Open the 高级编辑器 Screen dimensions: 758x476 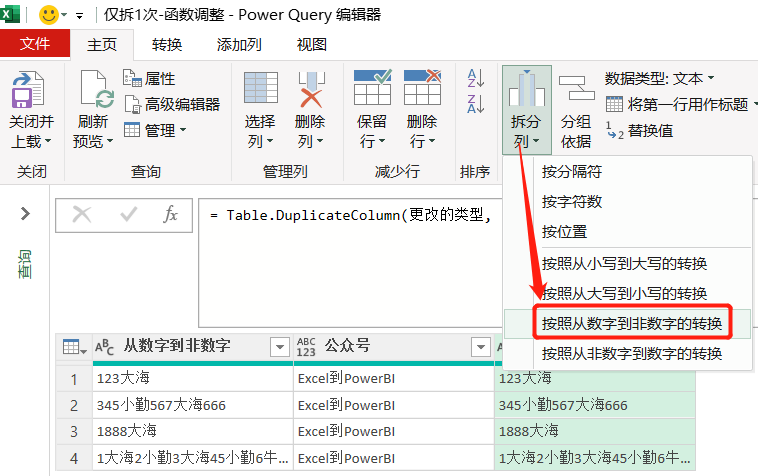tap(172, 104)
